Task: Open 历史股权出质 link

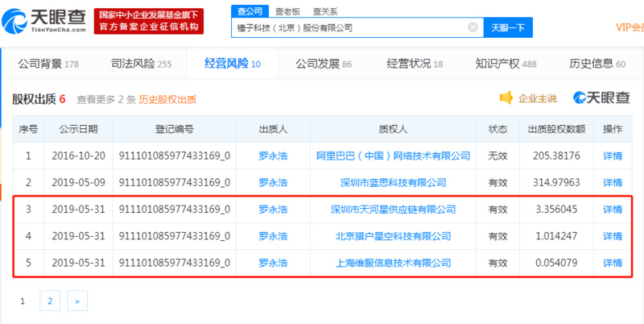Action: tap(167, 99)
